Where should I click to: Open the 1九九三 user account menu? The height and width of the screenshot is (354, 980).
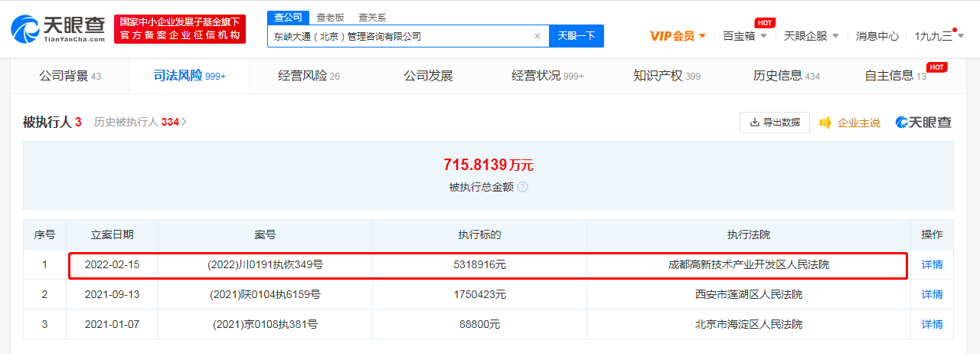939,36
